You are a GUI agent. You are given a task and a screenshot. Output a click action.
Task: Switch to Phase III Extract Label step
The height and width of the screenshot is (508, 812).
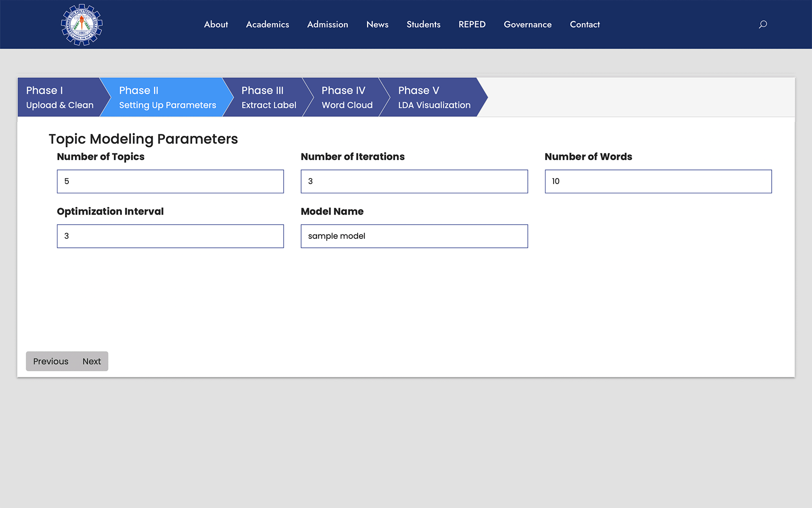(x=268, y=97)
